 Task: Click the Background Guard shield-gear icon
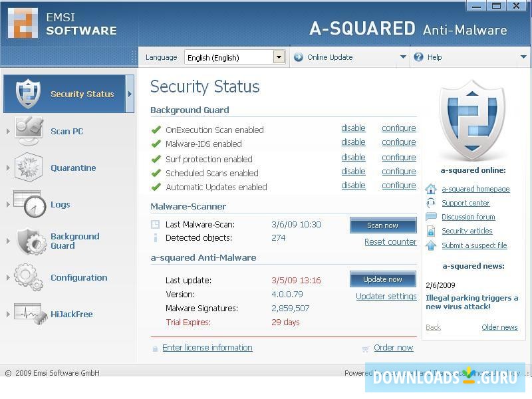[x=31, y=241]
